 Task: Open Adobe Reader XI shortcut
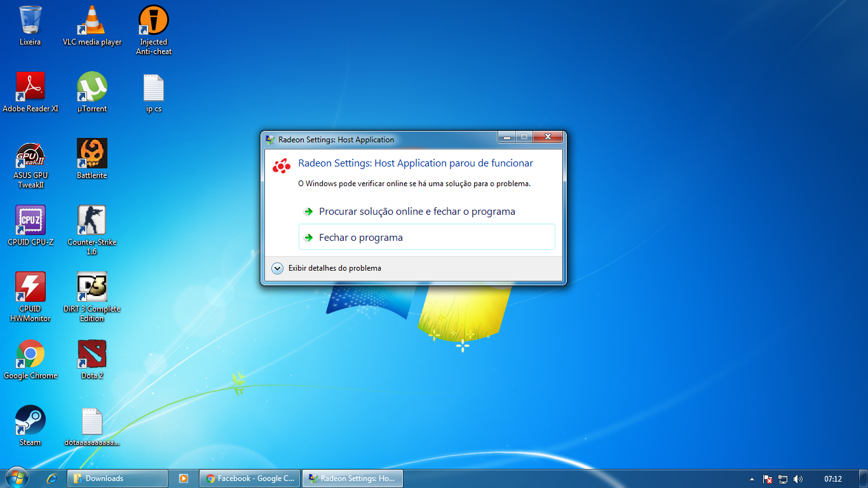coord(30,92)
